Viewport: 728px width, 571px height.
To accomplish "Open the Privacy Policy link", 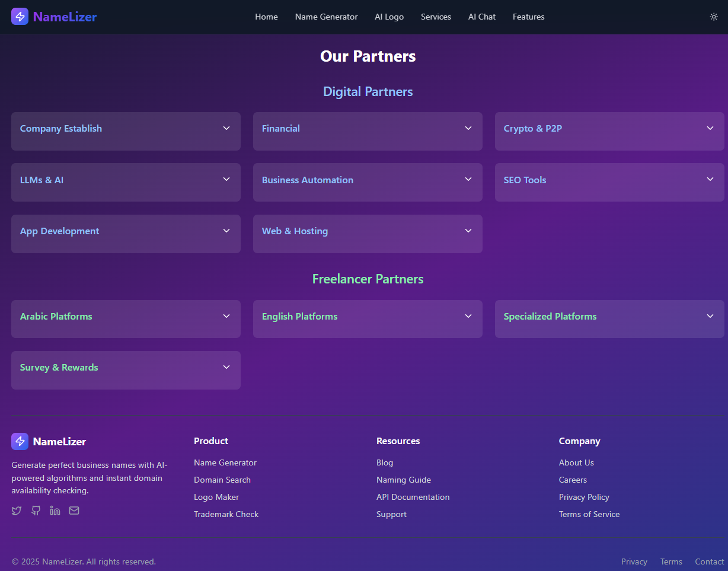I will coord(584,497).
